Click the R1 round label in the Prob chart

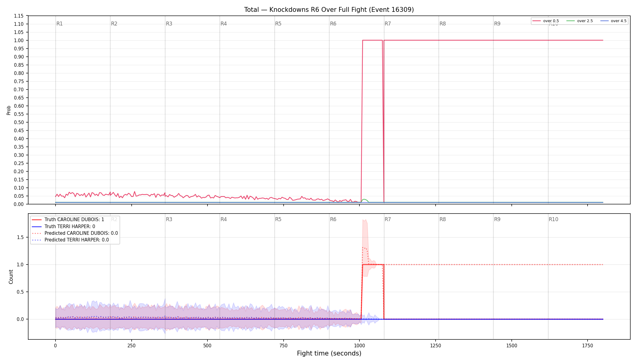click(59, 24)
